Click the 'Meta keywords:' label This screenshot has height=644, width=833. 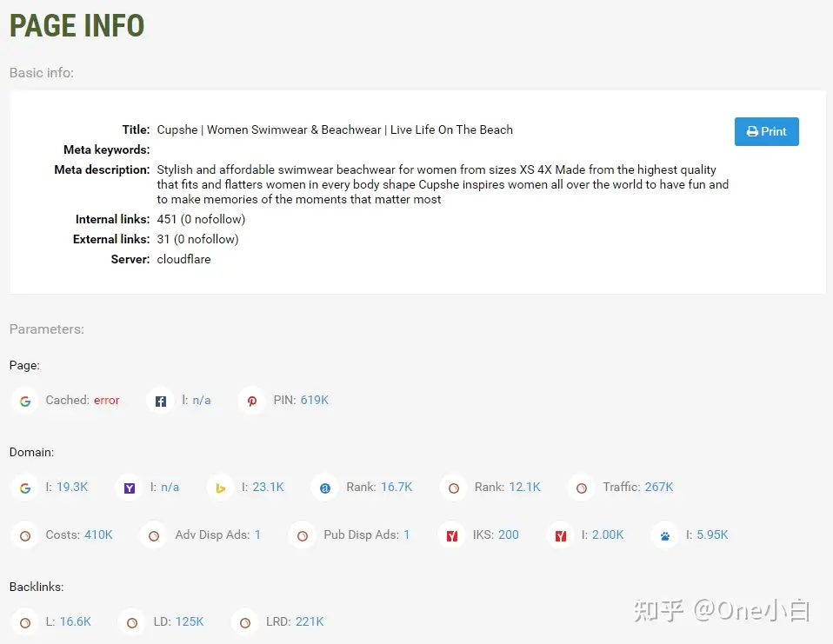tap(107, 149)
